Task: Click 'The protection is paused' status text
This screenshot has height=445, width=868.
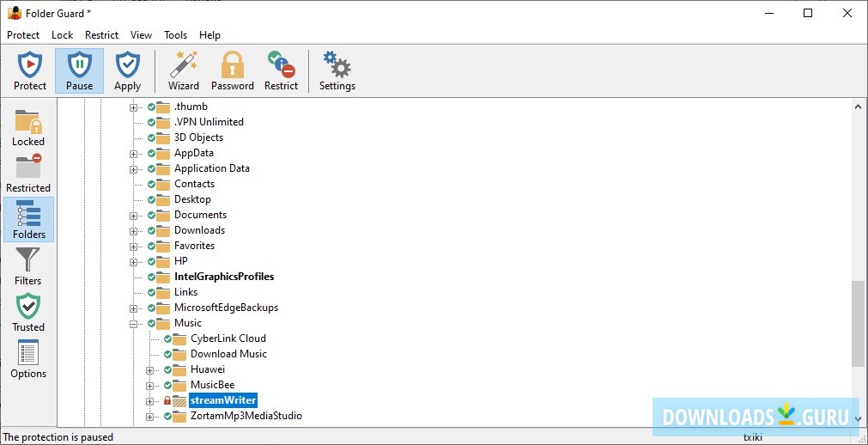Action: pos(58,437)
